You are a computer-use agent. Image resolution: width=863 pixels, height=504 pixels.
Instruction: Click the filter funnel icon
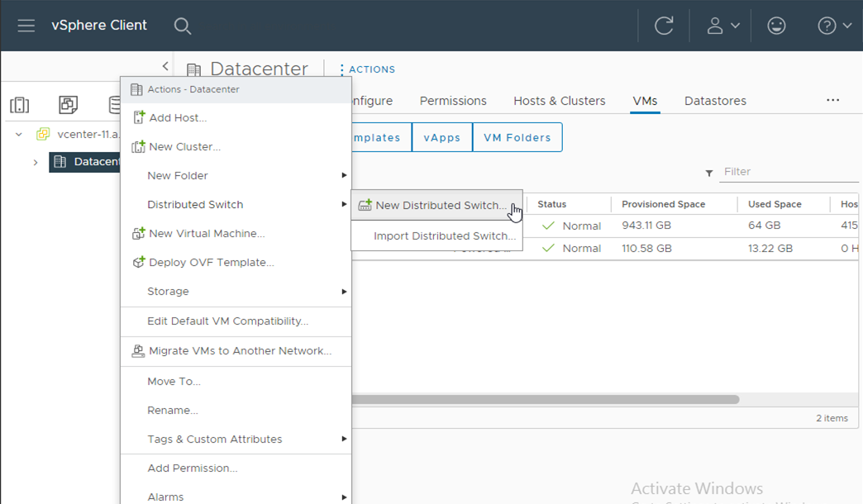point(709,173)
